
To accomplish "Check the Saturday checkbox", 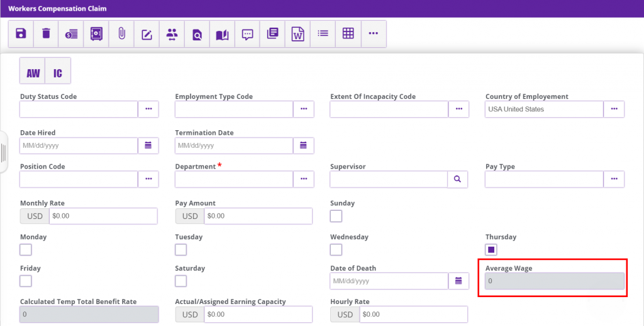I will tap(180, 281).
